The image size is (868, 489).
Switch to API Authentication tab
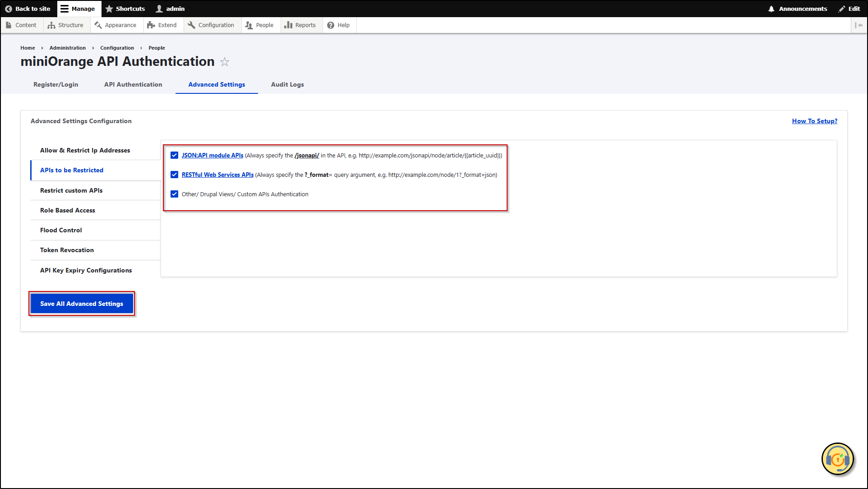coord(133,84)
